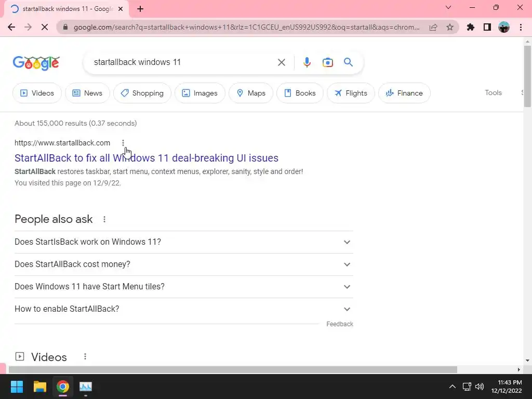Click the lock site info icon
Viewport: 532px width, 399px height.
point(65,27)
